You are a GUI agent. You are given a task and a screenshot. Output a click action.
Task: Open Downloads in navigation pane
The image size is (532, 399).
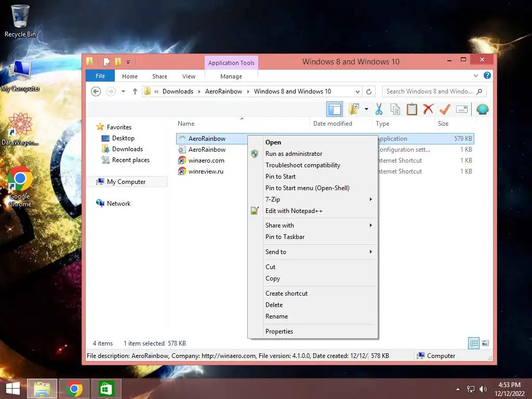(x=127, y=149)
